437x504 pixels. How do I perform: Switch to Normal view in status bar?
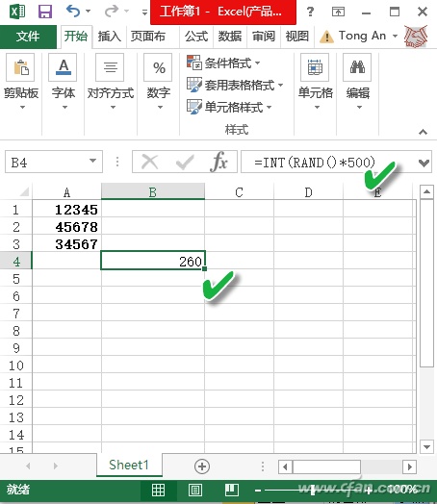[x=158, y=491]
